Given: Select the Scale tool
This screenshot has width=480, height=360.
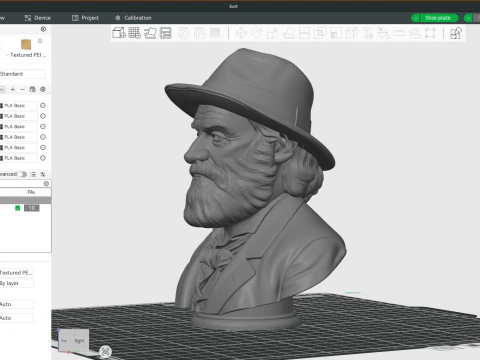Looking at the screenshot, I should (x=272, y=33).
